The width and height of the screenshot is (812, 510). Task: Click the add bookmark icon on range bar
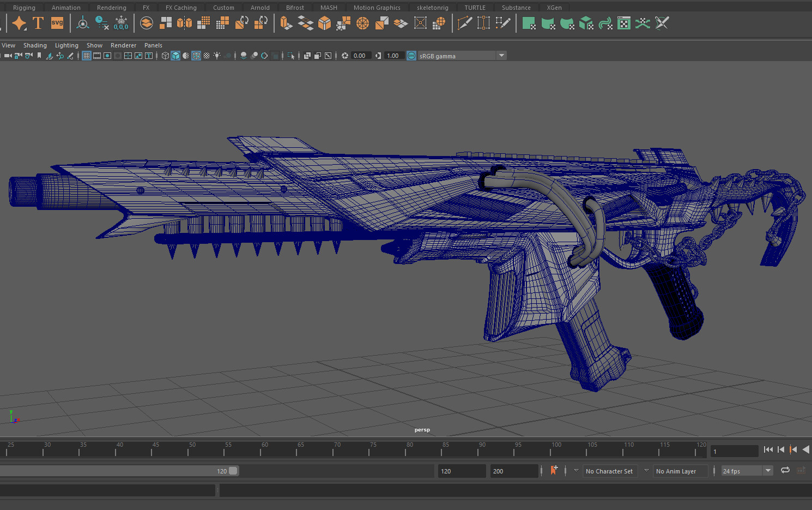click(554, 471)
